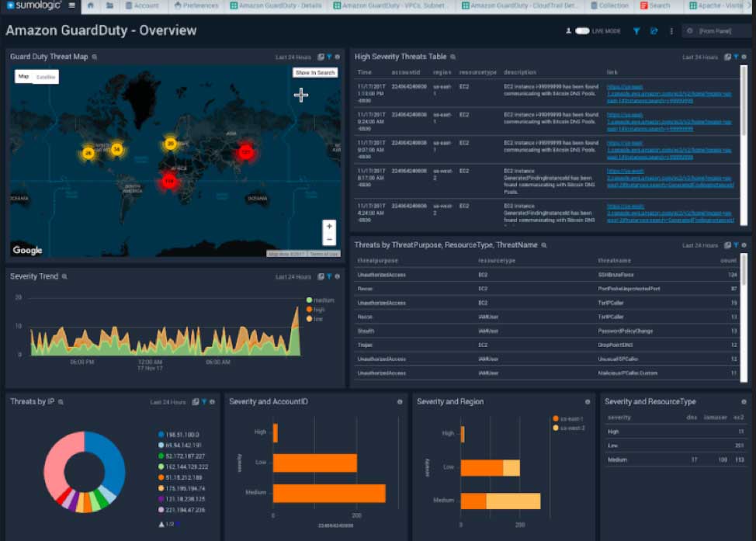Image resolution: width=756 pixels, height=541 pixels.
Task: Click the red threat cluster over Africa
Action: click(168, 182)
